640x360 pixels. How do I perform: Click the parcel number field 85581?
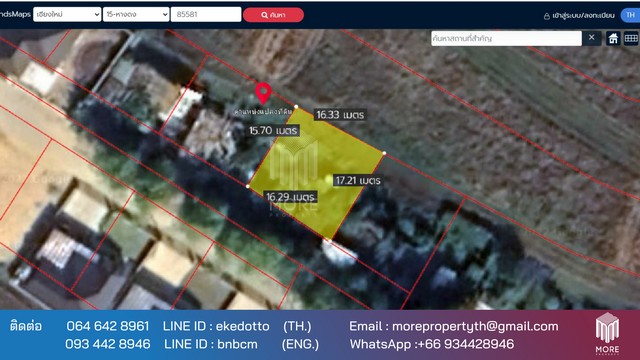(206, 14)
